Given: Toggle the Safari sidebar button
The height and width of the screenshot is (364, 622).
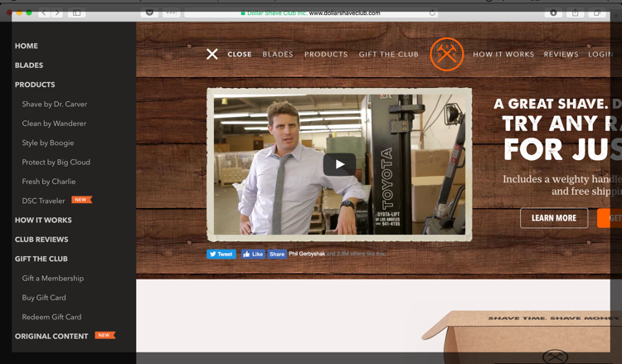Looking at the screenshot, I should [76, 13].
